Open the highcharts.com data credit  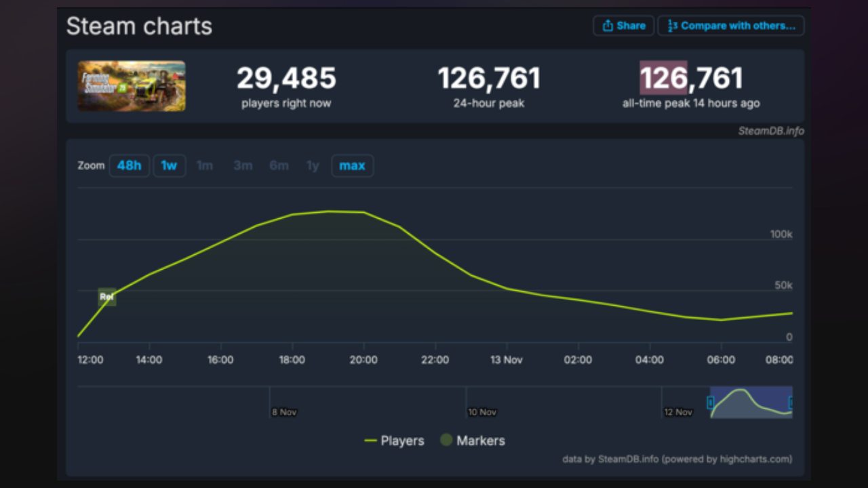point(677,459)
